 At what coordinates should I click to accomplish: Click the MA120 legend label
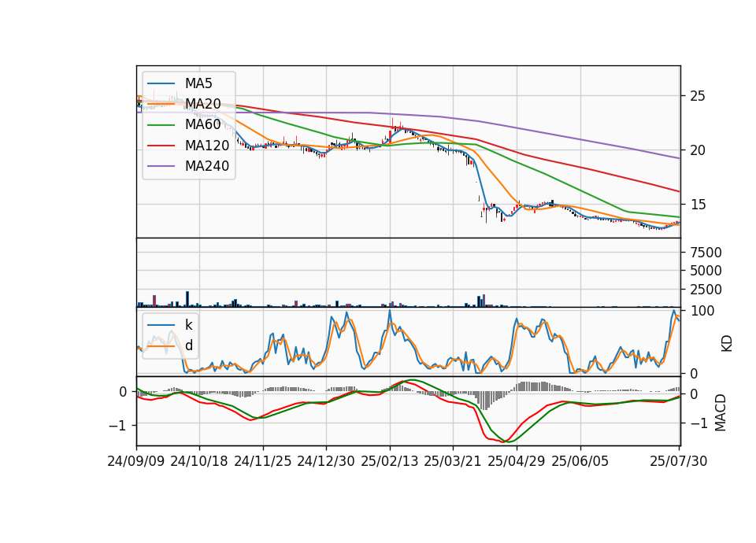207,146
